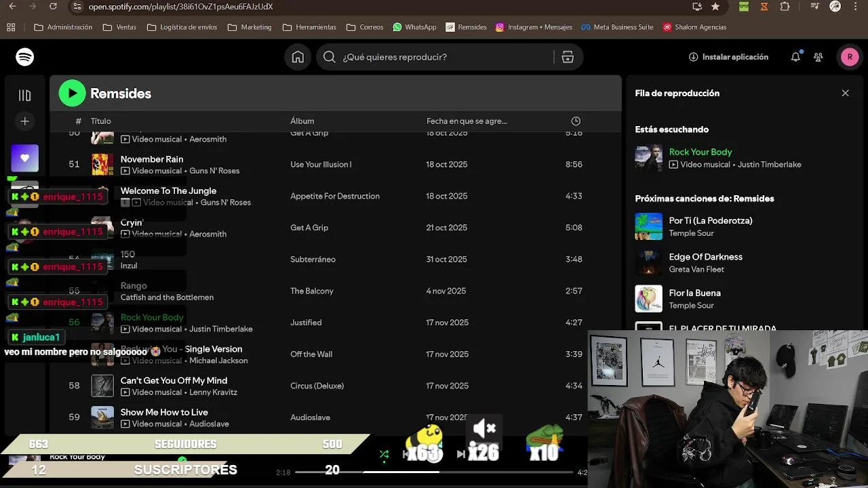
Task: Close the playback queue panel
Action: click(x=845, y=93)
